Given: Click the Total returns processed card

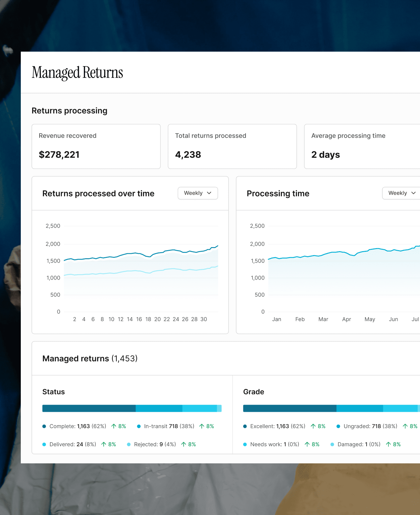Looking at the screenshot, I should point(232,147).
